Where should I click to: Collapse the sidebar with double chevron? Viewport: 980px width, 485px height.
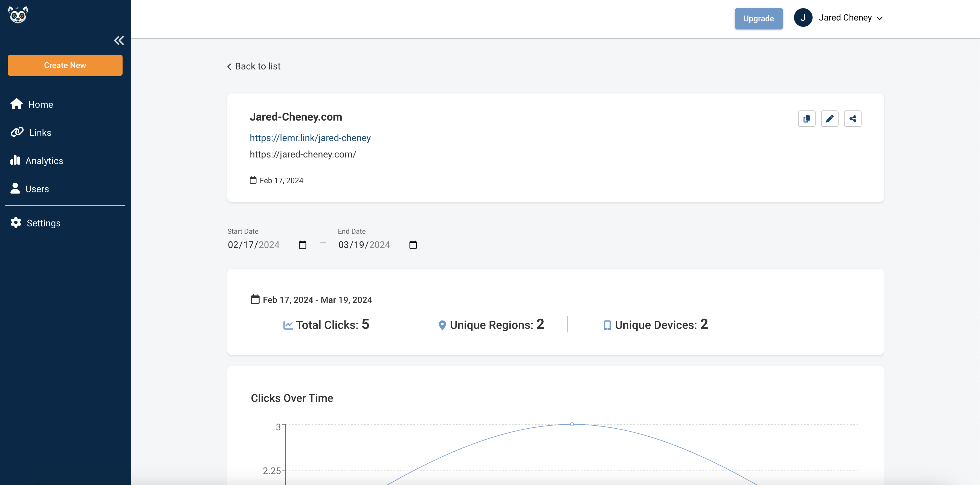tap(119, 40)
